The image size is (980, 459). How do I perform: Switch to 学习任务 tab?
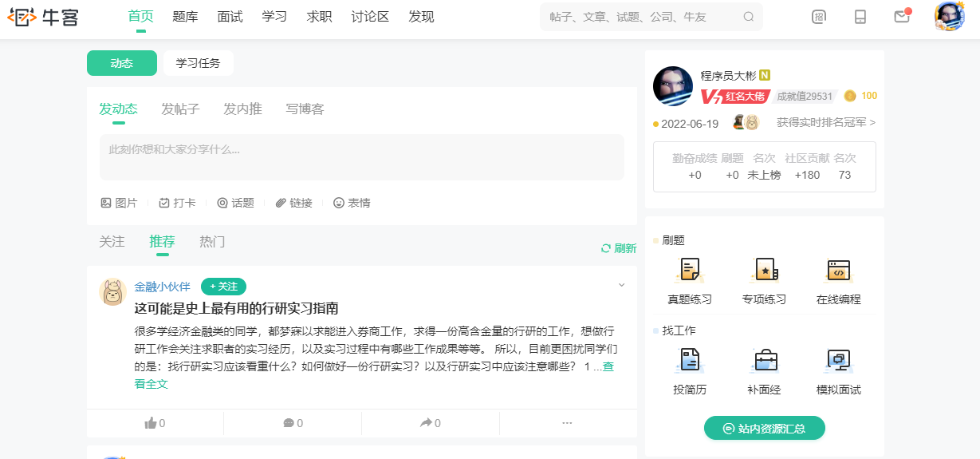click(199, 63)
